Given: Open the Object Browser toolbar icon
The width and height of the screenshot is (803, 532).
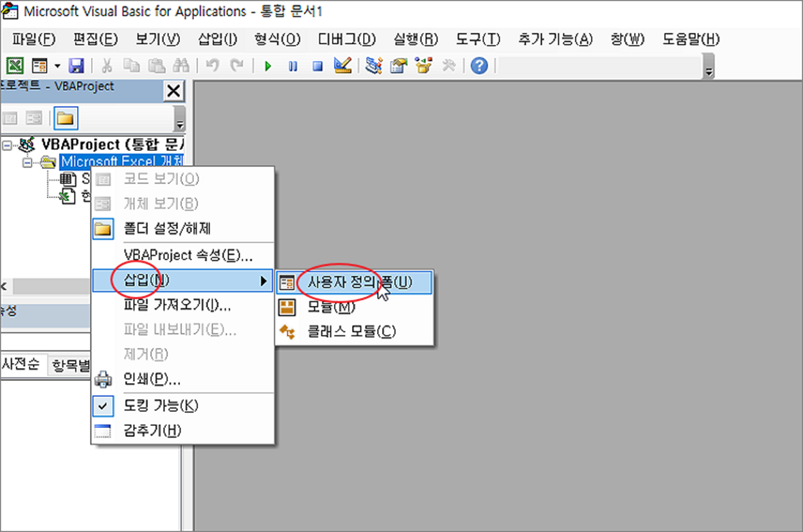Looking at the screenshot, I should click(423, 66).
